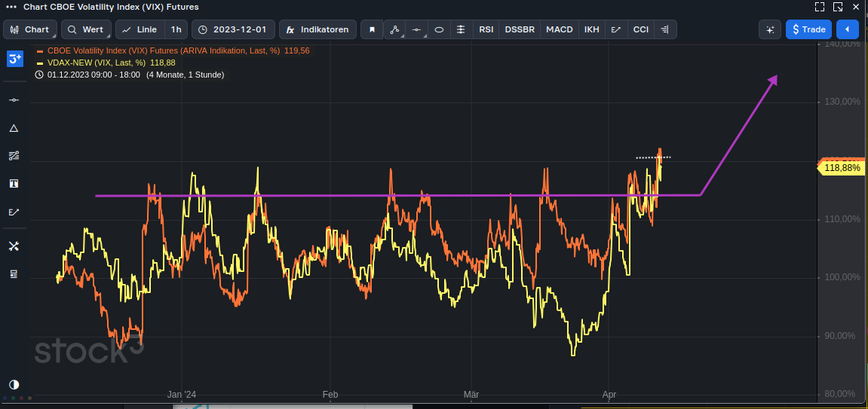Open the AI sparkle assistant icon
868x409 pixels.
pyautogui.click(x=770, y=29)
